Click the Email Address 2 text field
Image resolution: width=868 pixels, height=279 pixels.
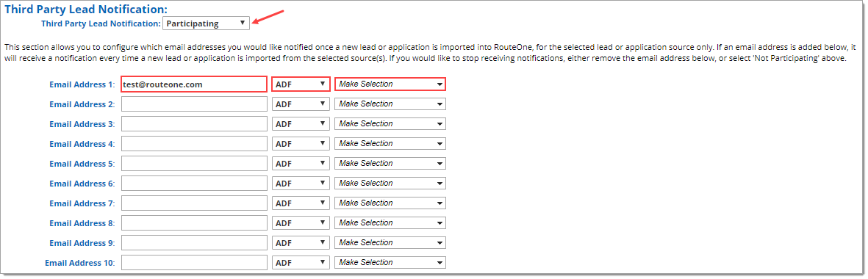[194, 104]
